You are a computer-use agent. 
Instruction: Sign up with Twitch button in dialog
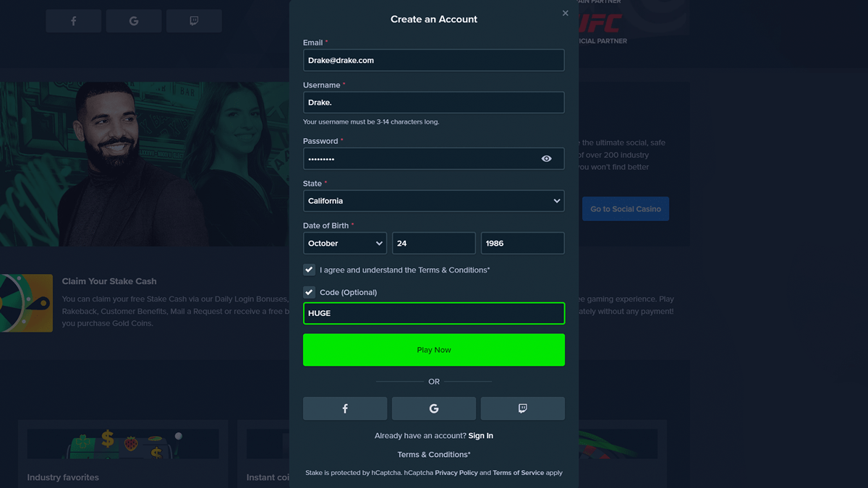click(523, 408)
